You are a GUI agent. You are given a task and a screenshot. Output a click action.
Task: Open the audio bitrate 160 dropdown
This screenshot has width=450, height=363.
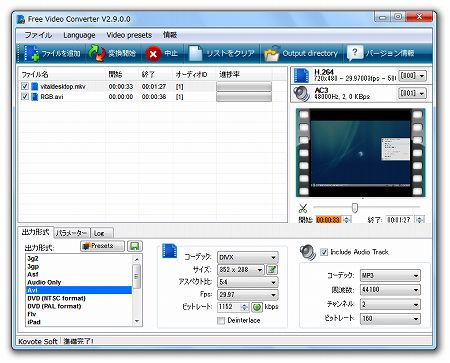coord(390,319)
